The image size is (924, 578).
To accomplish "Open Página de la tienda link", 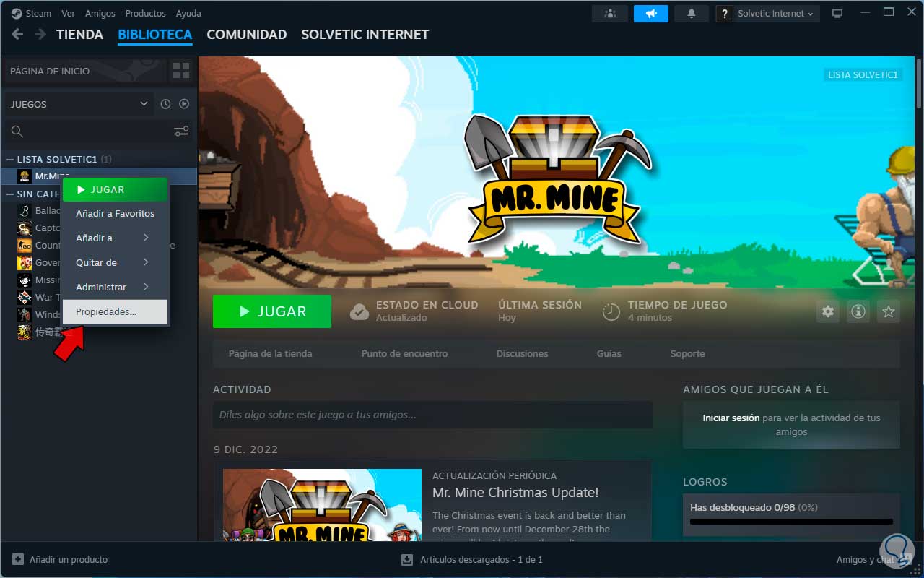I will coord(270,354).
